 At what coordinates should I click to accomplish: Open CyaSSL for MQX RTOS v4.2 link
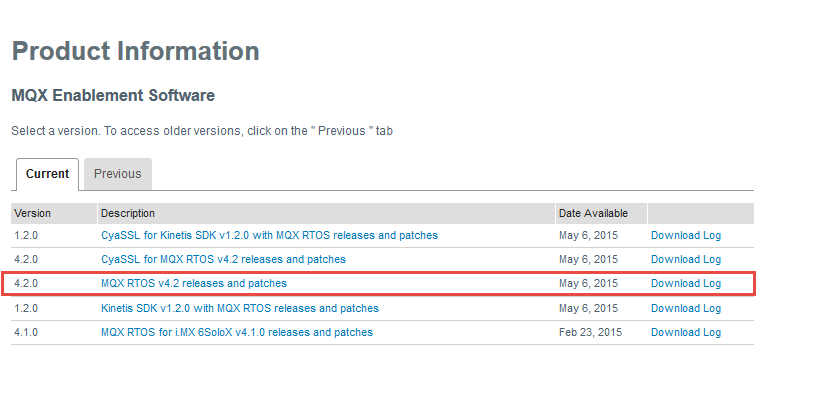pos(223,259)
